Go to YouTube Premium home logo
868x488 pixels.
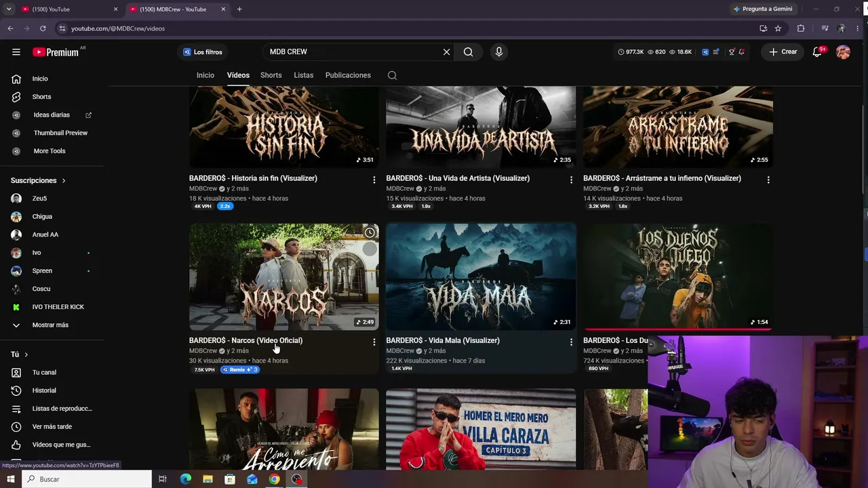pos(56,52)
